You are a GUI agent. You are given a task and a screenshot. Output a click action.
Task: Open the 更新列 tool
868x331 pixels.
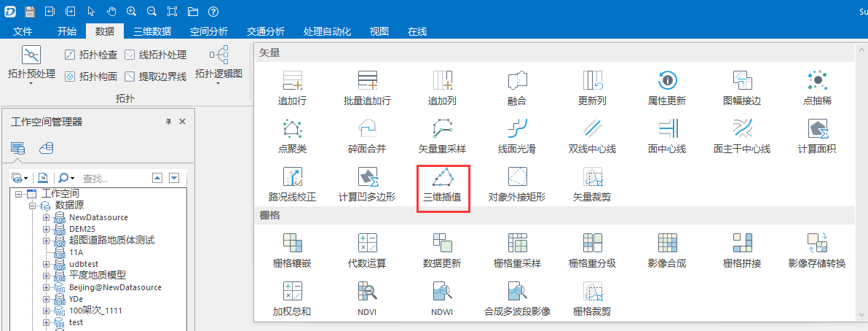[x=592, y=88]
